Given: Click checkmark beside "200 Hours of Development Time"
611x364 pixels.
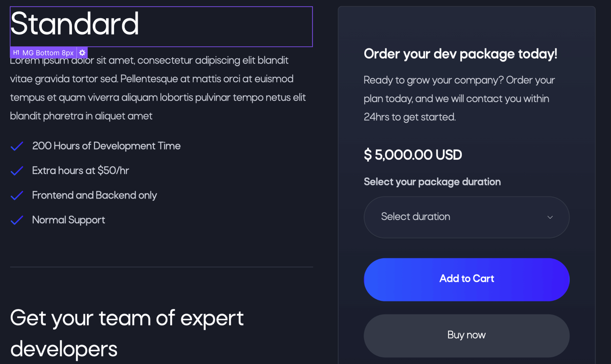Looking at the screenshot, I should tap(17, 146).
